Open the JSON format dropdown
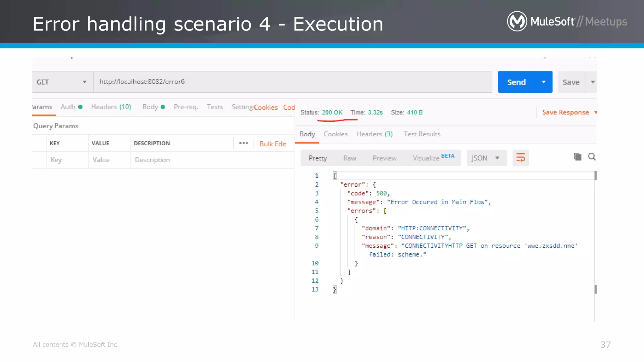Viewport: 644px width, 362px height. (486, 158)
